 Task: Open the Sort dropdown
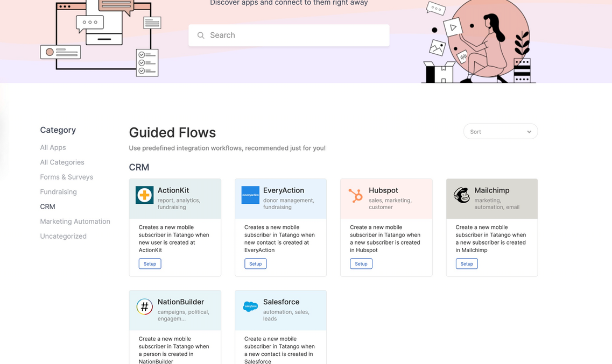click(501, 131)
